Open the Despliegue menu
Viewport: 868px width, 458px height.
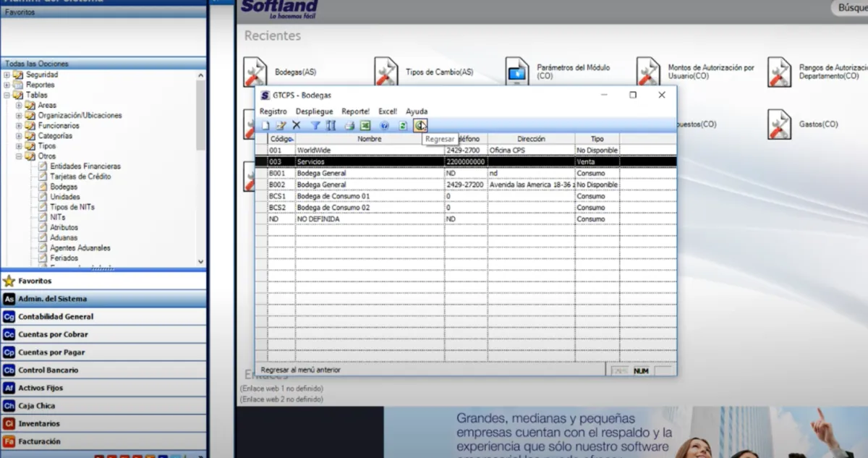[314, 111]
